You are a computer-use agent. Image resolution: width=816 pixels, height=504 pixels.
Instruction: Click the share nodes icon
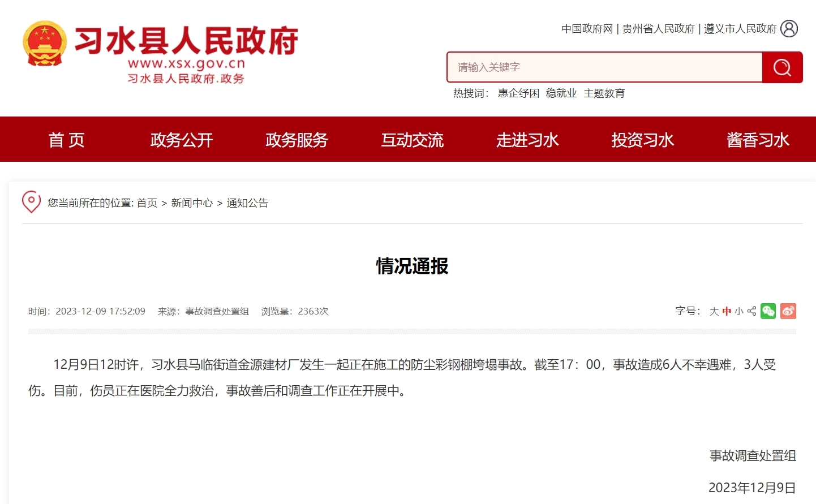751,311
